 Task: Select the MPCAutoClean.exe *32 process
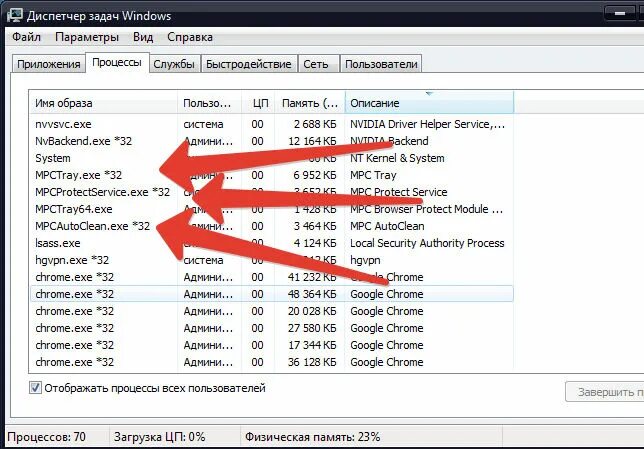click(x=271, y=226)
